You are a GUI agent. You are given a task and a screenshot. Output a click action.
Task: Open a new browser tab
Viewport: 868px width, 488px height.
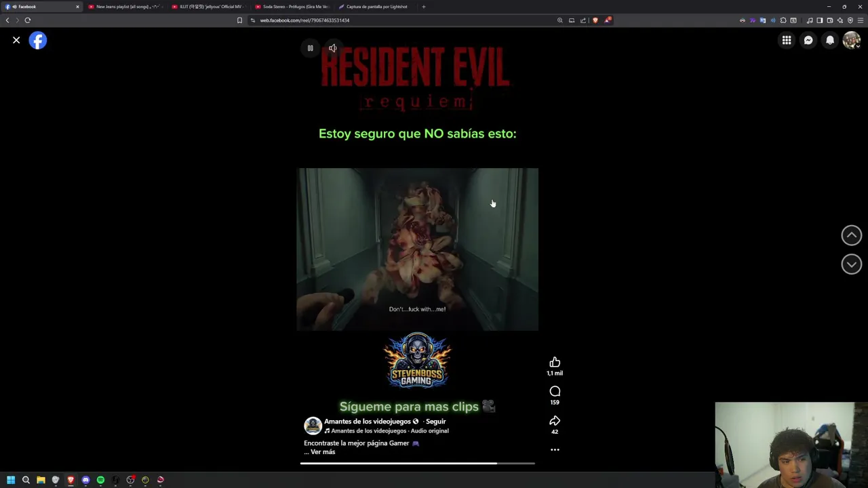(424, 7)
